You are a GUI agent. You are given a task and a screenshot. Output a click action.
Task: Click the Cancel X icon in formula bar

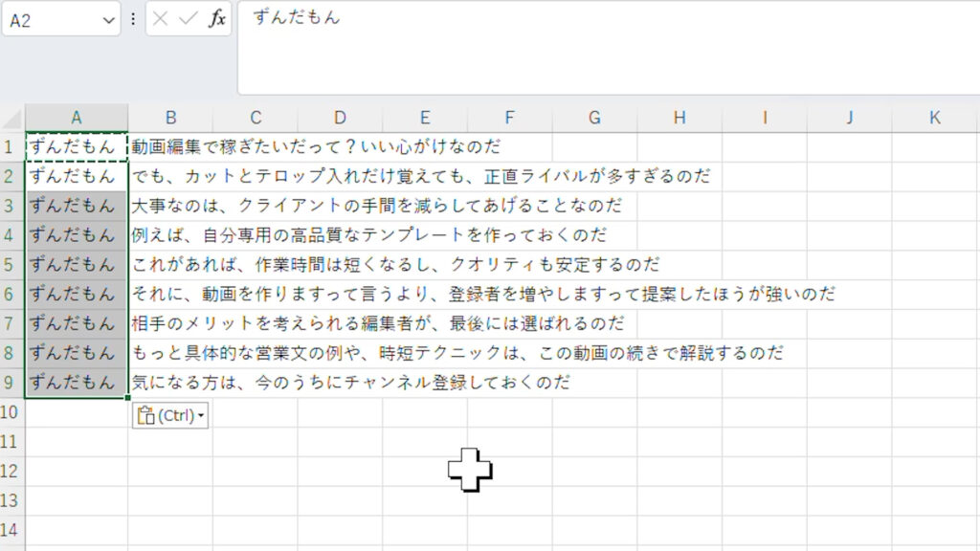162,19
